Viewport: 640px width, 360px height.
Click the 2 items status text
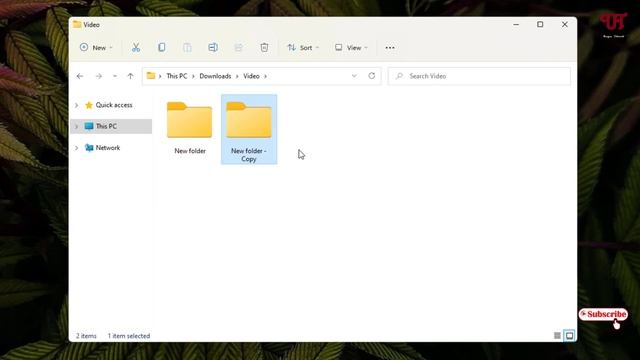(86, 336)
